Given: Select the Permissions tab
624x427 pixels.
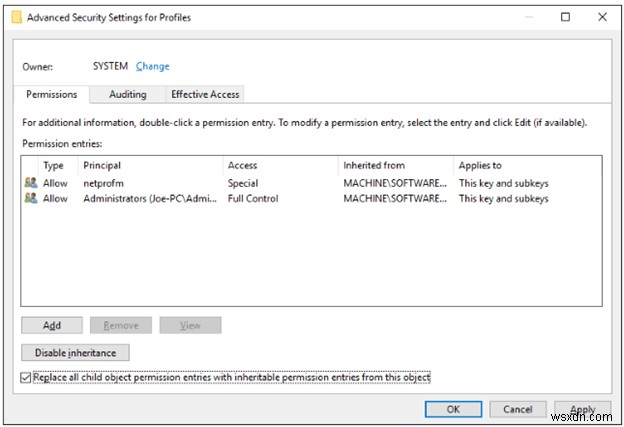Looking at the screenshot, I should (x=54, y=94).
